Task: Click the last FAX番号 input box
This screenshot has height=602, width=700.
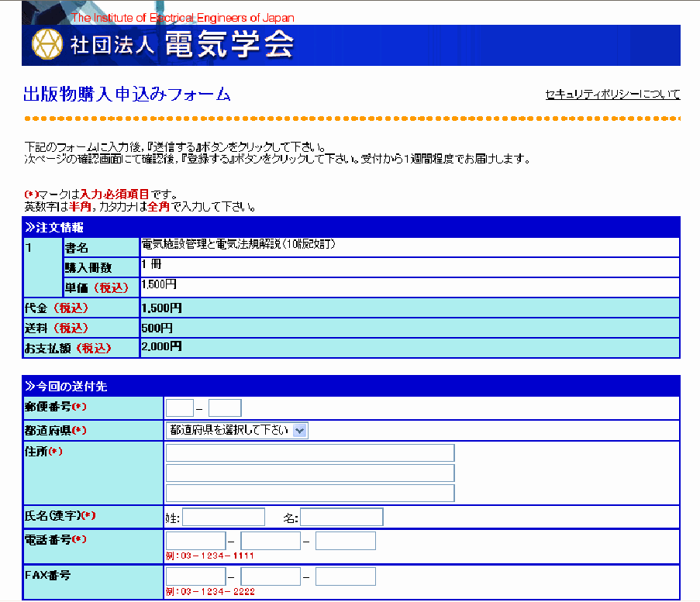Action: point(346,576)
